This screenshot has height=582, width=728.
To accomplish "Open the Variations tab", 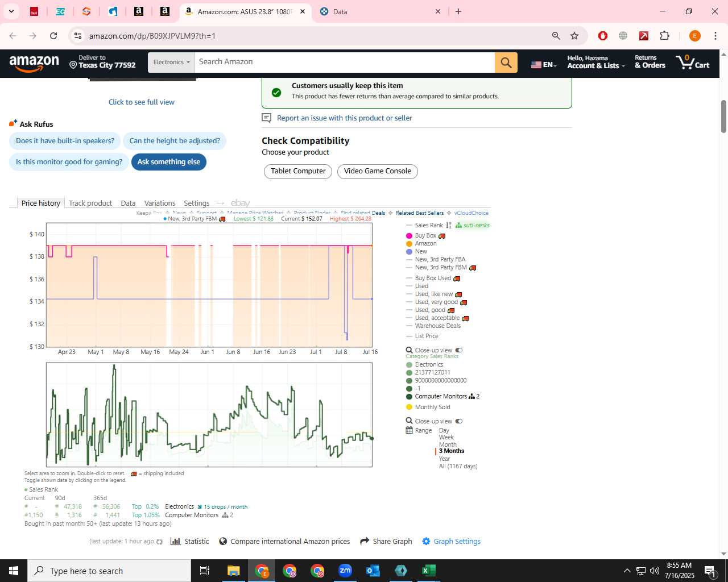I will (160, 203).
